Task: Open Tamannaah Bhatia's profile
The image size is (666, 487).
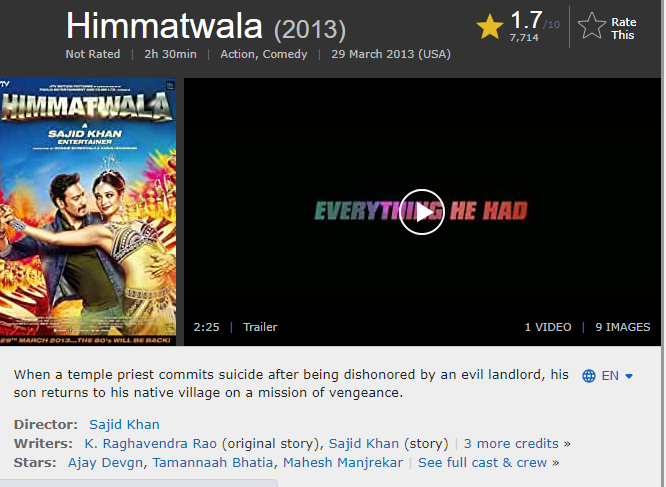Action: pyautogui.click(x=213, y=463)
